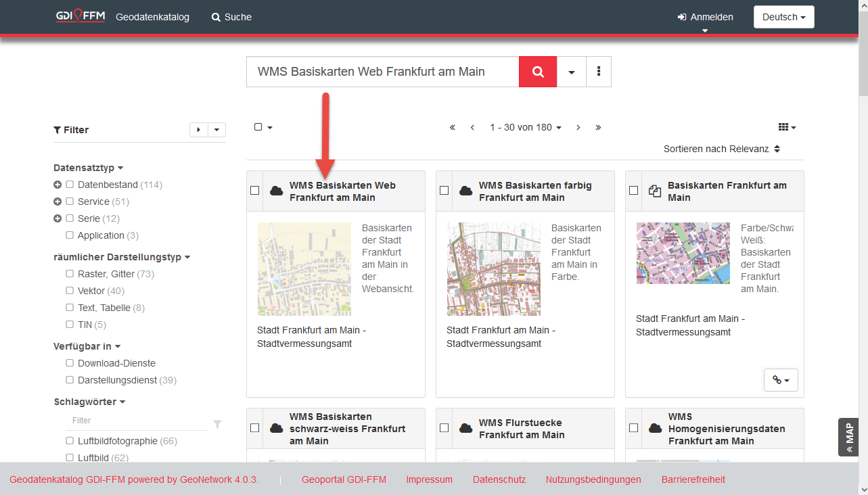The width and height of the screenshot is (868, 495).
Task: Click the cloud icon of WMS Basiskarten schwarz-weiss
Action: pos(276,428)
